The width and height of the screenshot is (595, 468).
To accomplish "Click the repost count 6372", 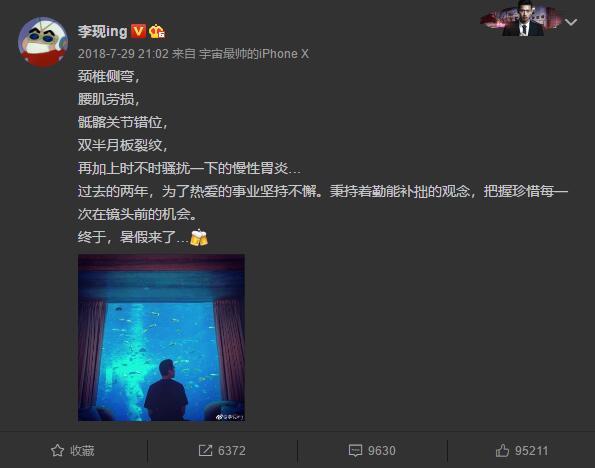I will click(232, 451).
